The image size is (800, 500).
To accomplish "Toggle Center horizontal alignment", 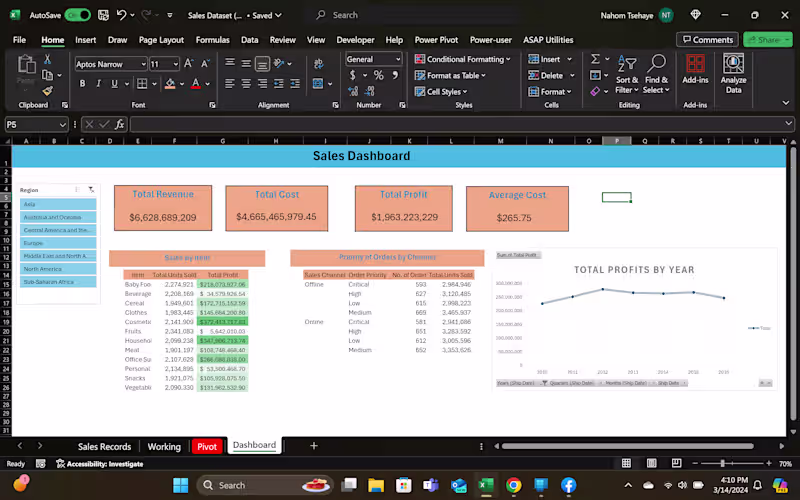I will click(246, 84).
